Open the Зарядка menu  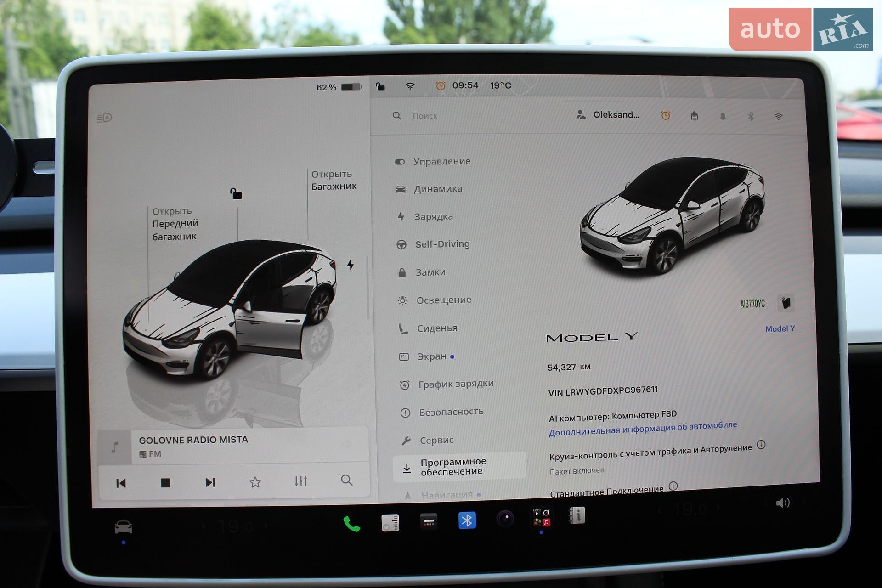425,216
